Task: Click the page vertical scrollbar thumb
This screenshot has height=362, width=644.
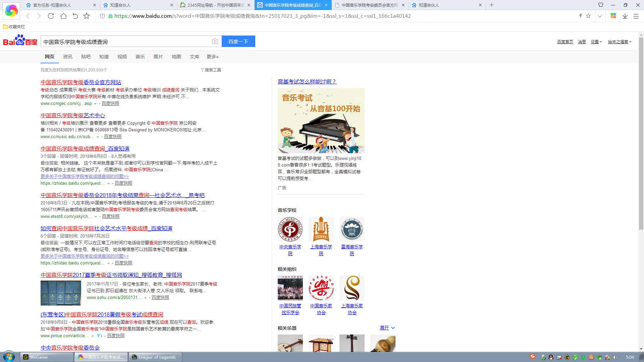Action: click(x=641, y=133)
